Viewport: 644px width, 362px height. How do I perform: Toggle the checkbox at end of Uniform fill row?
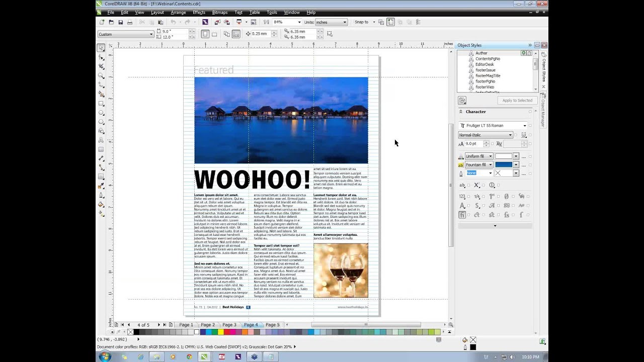click(530, 156)
